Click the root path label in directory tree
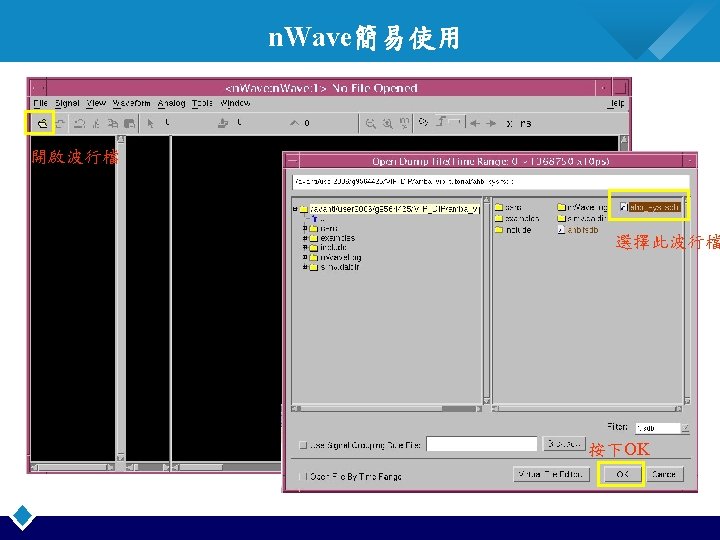 pyautogui.click(x=394, y=209)
